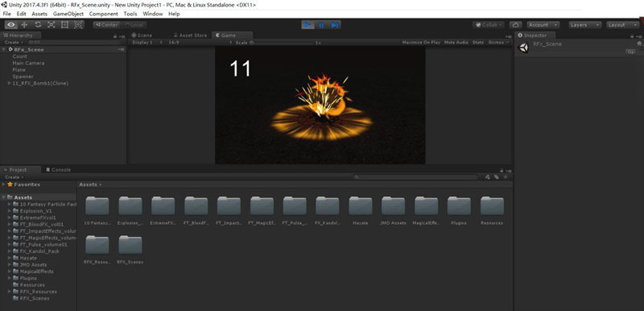The width and height of the screenshot is (644, 311).
Task: Select Count in the Hierarchy
Action: (19, 56)
